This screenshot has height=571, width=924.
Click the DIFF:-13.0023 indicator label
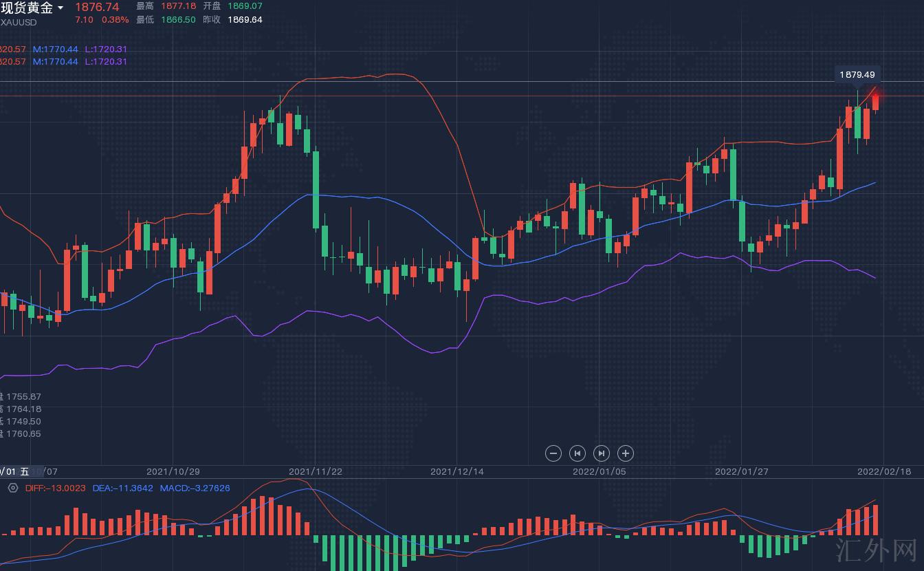(x=55, y=488)
